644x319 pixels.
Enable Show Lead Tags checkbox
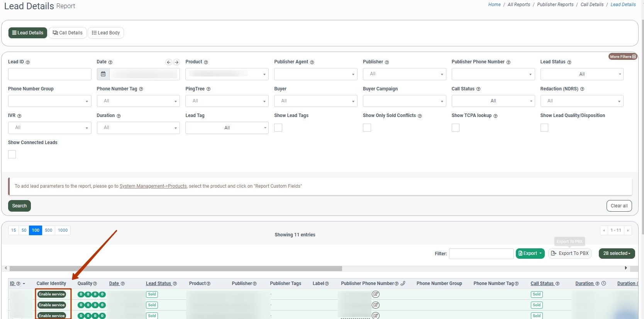pyautogui.click(x=278, y=128)
